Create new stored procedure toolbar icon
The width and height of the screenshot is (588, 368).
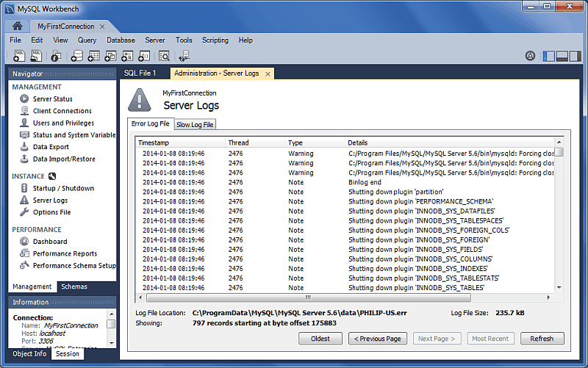point(127,56)
